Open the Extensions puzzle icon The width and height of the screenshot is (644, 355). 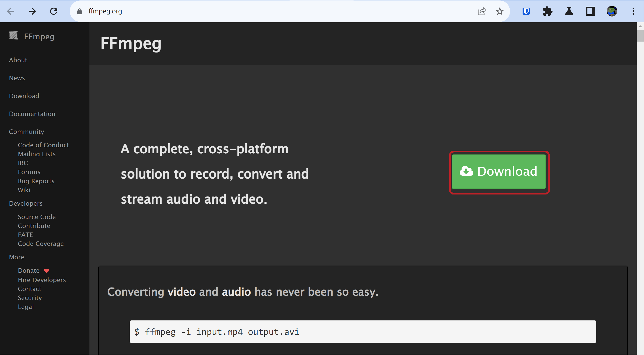coord(547,11)
